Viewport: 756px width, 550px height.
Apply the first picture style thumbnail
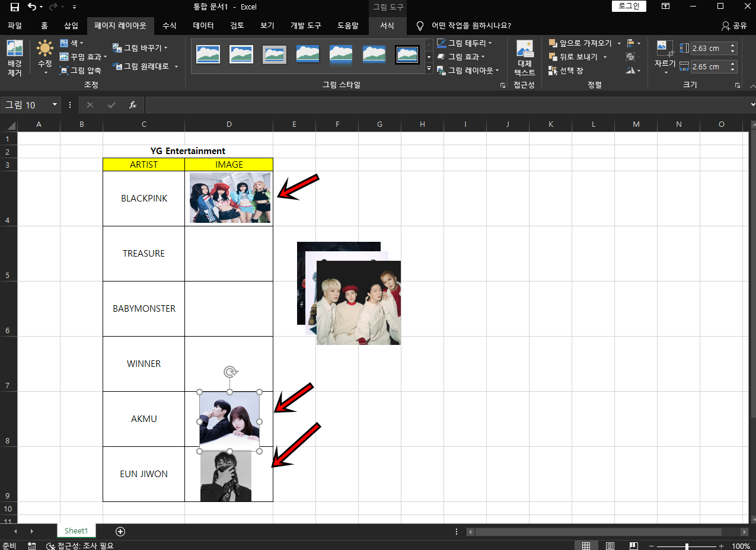[208, 55]
